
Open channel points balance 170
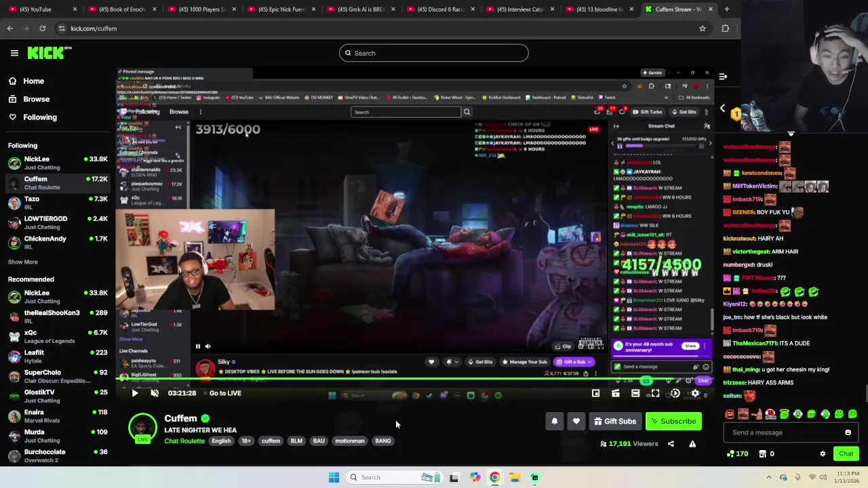pos(737,454)
